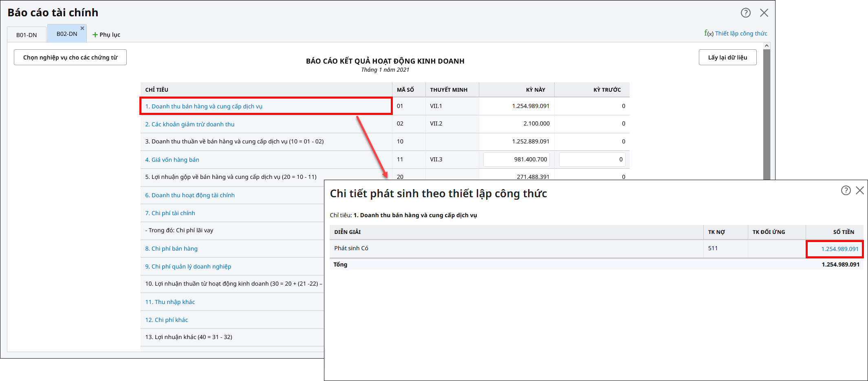This screenshot has width=868, height=381.
Task: Open Doanh thu bán hàng và cung cấp dịch vụ
Action: point(204,106)
